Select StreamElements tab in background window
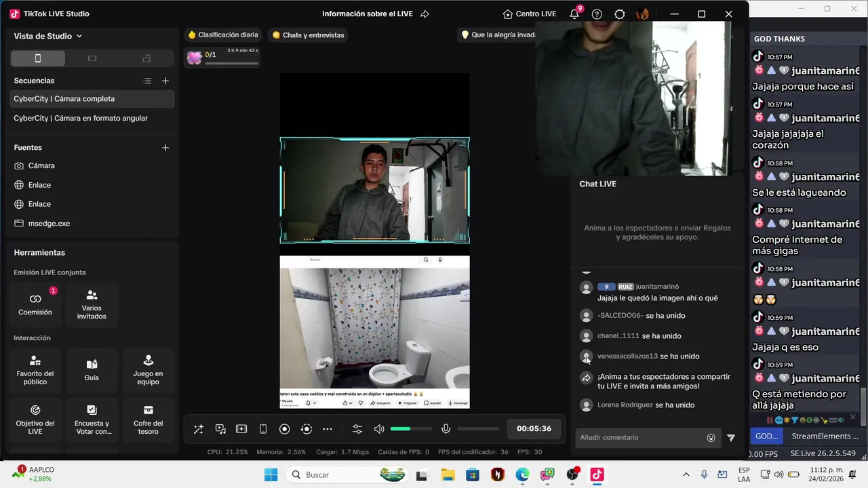The width and height of the screenshot is (868, 488). click(825, 436)
